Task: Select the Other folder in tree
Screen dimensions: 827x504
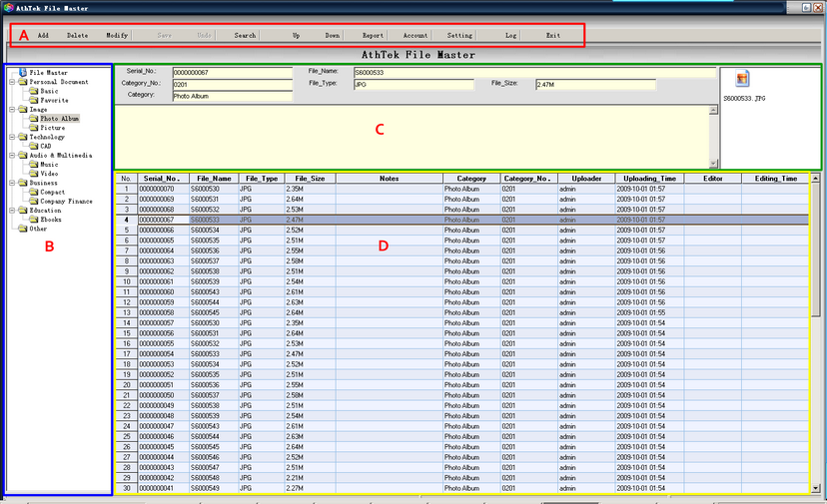Action: [x=37, y=229]
